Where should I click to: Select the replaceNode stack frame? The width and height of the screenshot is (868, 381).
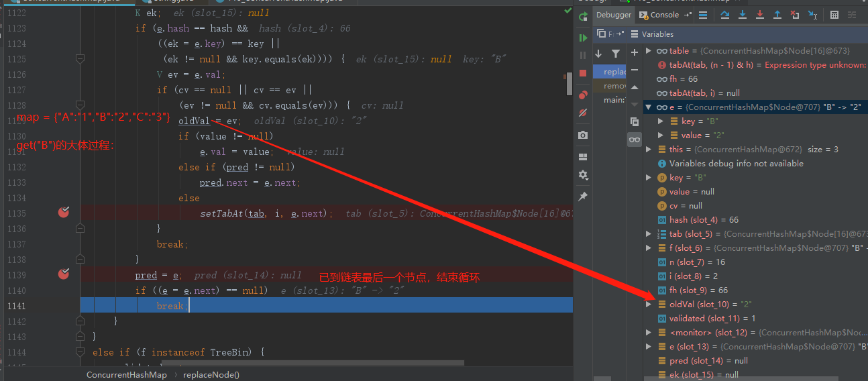pyautogui.click(x=609, y=72)
